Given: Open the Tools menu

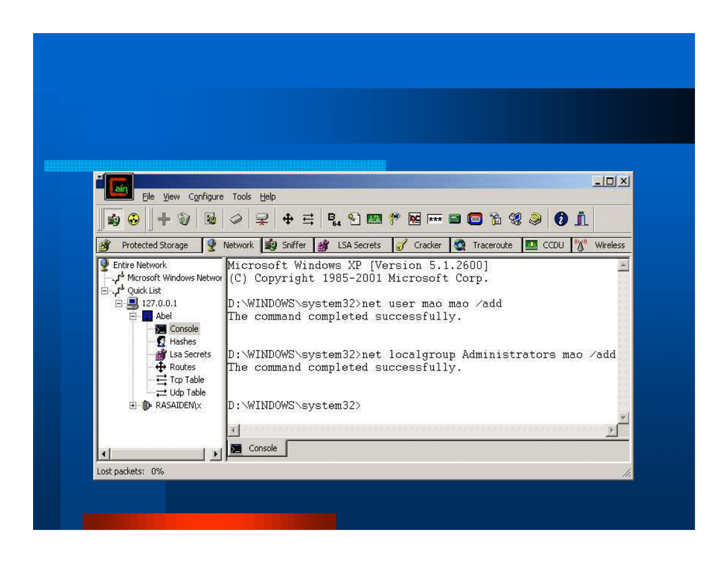Looking at the screenshot, I should (x=241, y=197).
